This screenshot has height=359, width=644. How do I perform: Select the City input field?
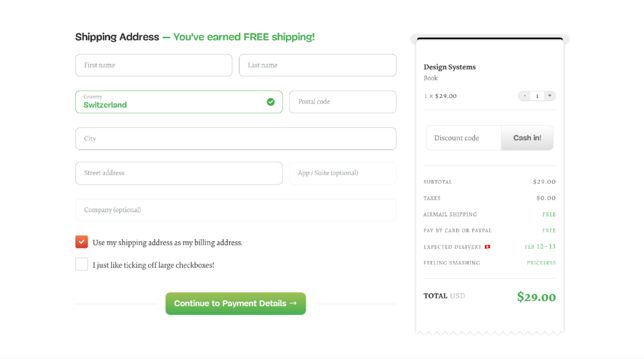coord(235,139)
